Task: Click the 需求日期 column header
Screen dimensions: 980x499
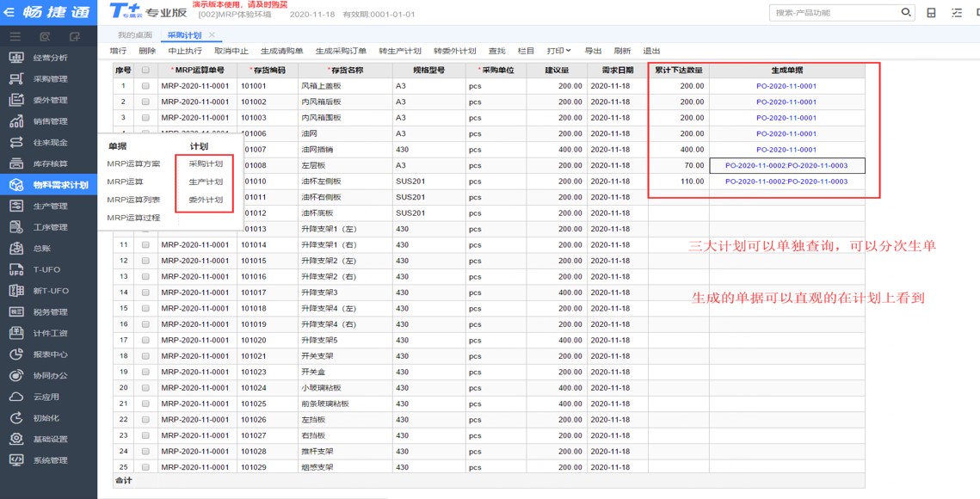Action: tap(618, 70)
